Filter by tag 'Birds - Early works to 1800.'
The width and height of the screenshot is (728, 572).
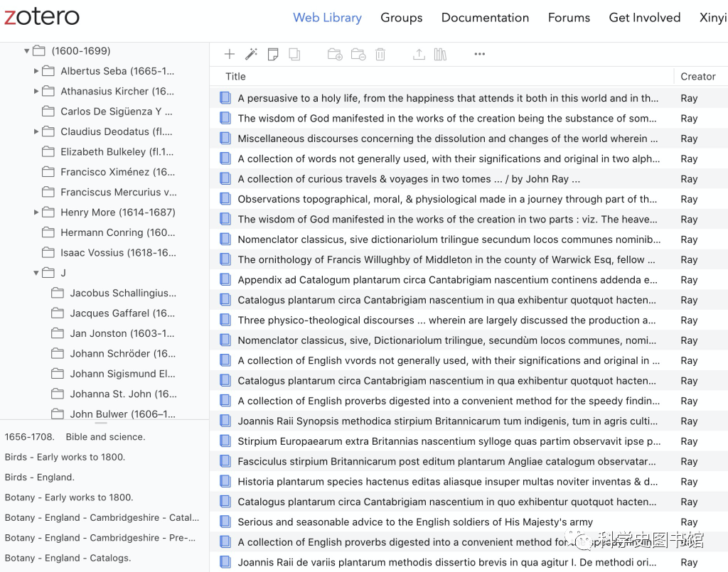point(65,457)
